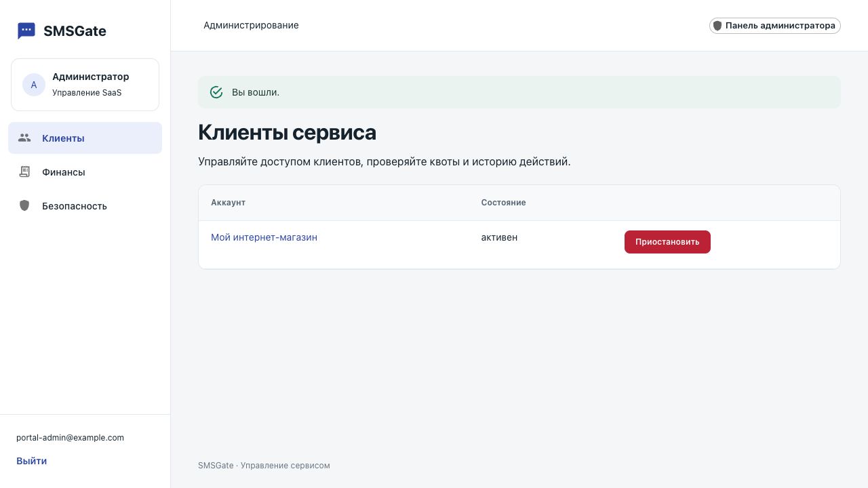The image size is (868, 488).
Task: Click the Администратор profile card
Action: [x=85, y=85]
